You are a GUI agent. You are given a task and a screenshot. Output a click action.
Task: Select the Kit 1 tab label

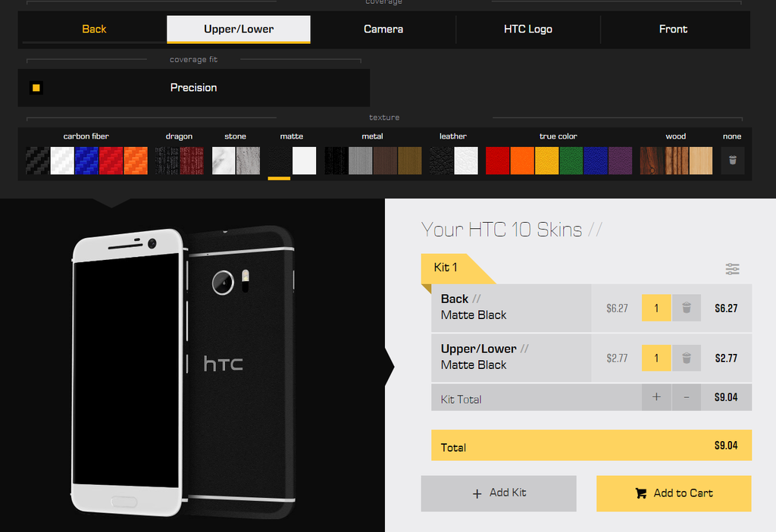[446, 268]
